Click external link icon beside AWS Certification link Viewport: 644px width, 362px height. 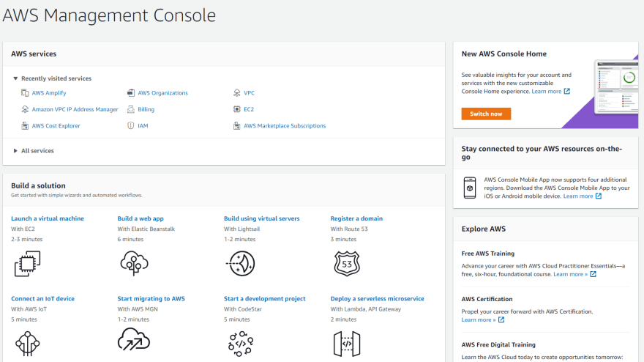(501, 320)
